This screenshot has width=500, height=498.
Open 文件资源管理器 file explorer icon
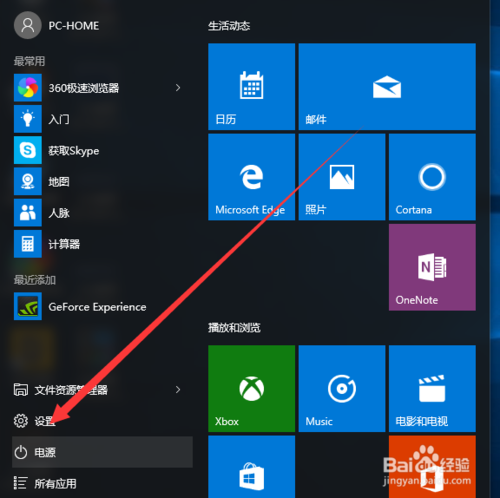pos(21,389)
